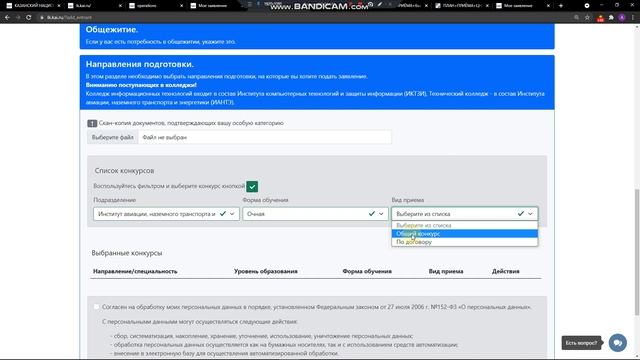This screenshot has width=640, height=360.
Task: Open a new tab with the plus button
Action: coord(560,6)
